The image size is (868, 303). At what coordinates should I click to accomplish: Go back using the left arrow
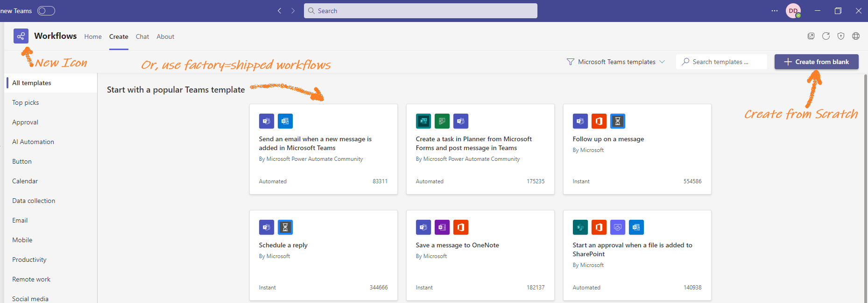[279, 11]
